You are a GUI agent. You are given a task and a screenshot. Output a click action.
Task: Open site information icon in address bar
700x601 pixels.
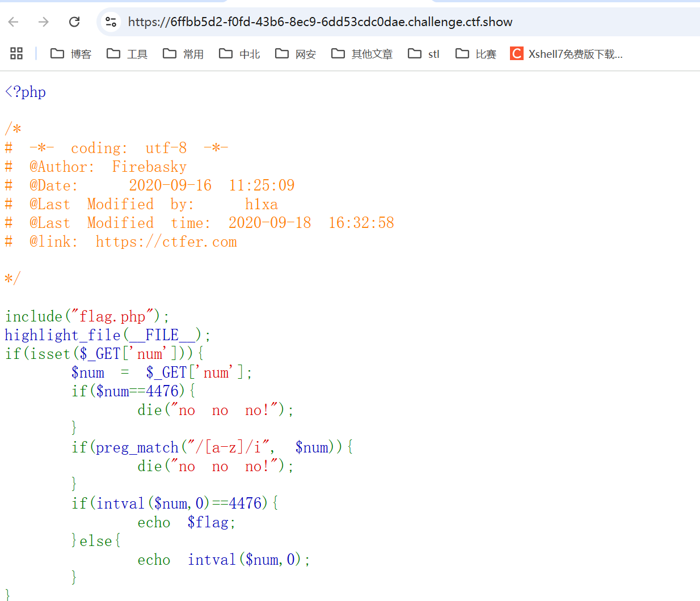click(x=111, y=22)
